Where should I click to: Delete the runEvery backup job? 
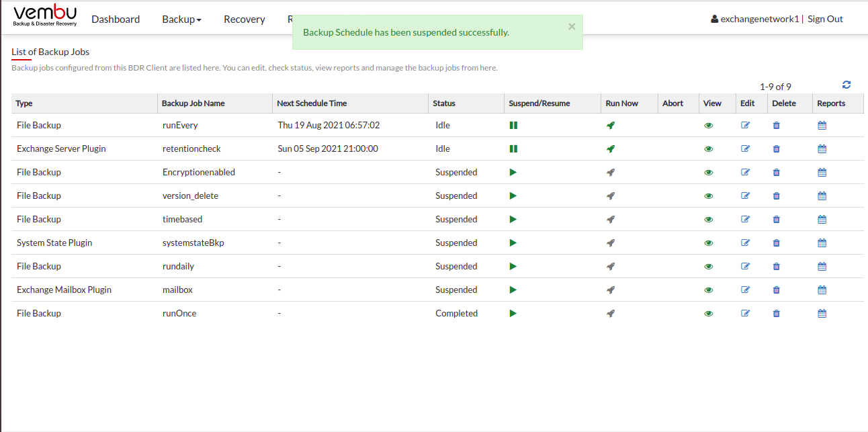click(777, 125)
